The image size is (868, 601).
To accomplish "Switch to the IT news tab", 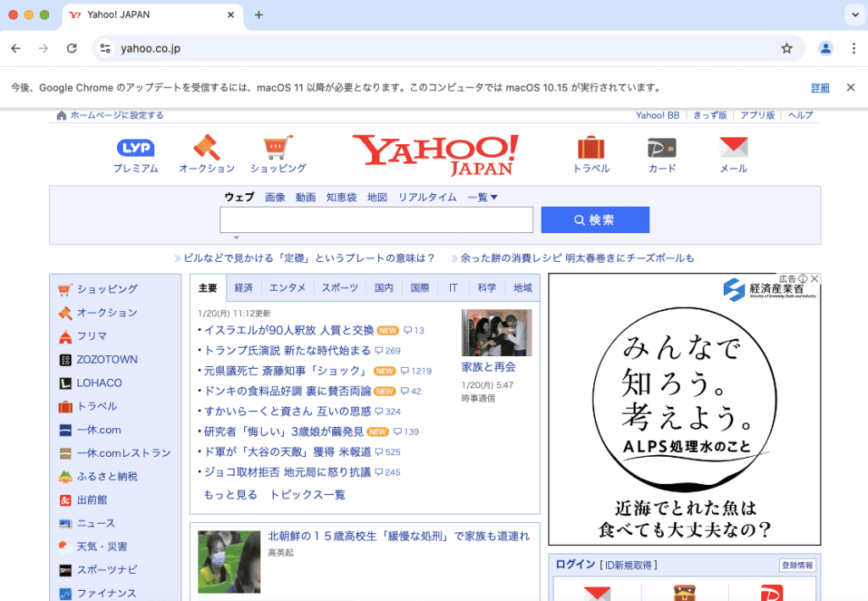I will click(x=453, y=287).
